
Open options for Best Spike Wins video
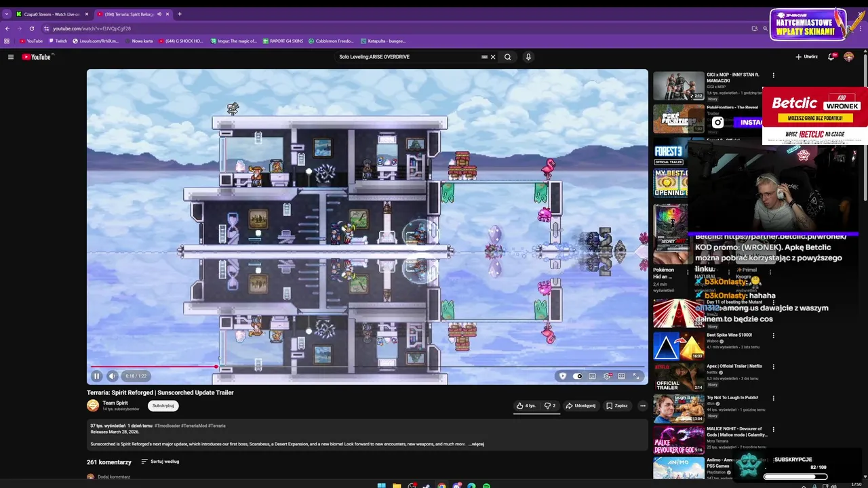773,335
